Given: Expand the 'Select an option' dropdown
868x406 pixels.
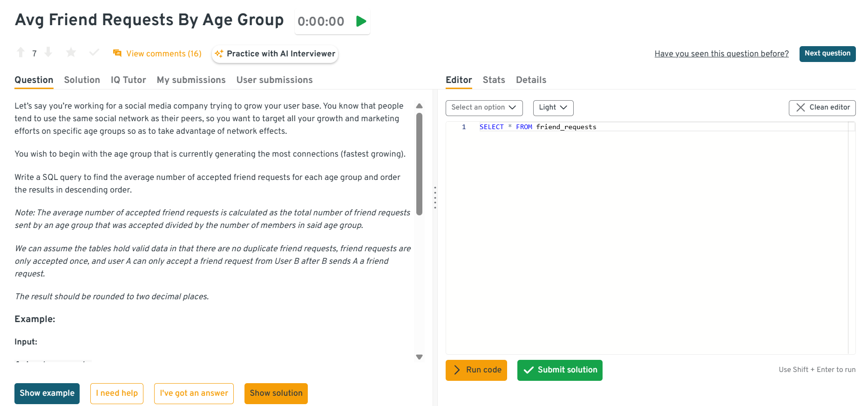Looking at the screenshot, I should coord(484,108).
